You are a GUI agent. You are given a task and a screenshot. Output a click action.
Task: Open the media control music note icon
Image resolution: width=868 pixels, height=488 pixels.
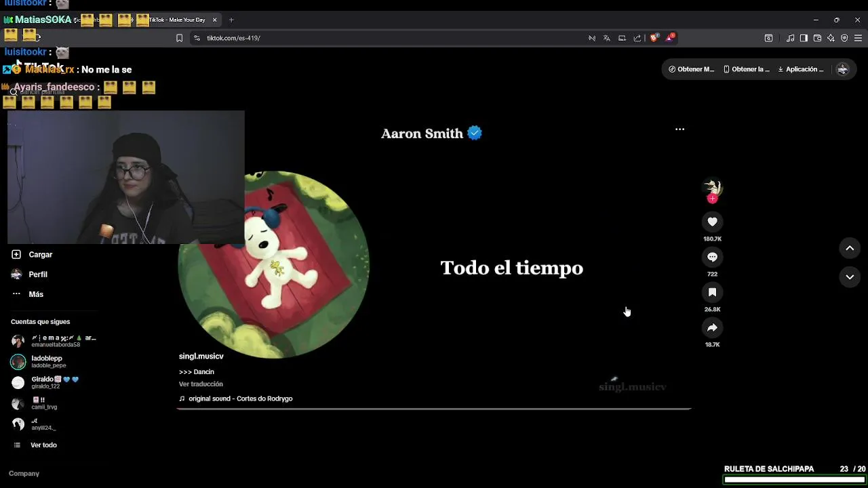coord(790,38)
